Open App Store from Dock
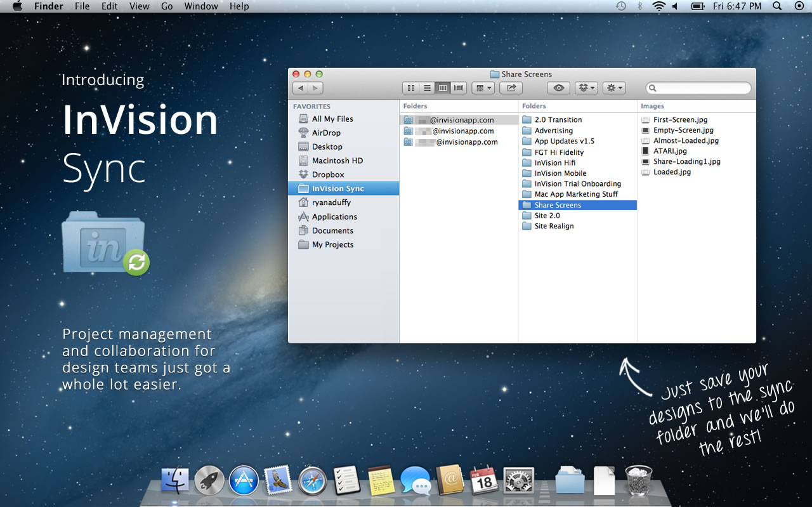812x507 pixels. (x=244, y=480)
